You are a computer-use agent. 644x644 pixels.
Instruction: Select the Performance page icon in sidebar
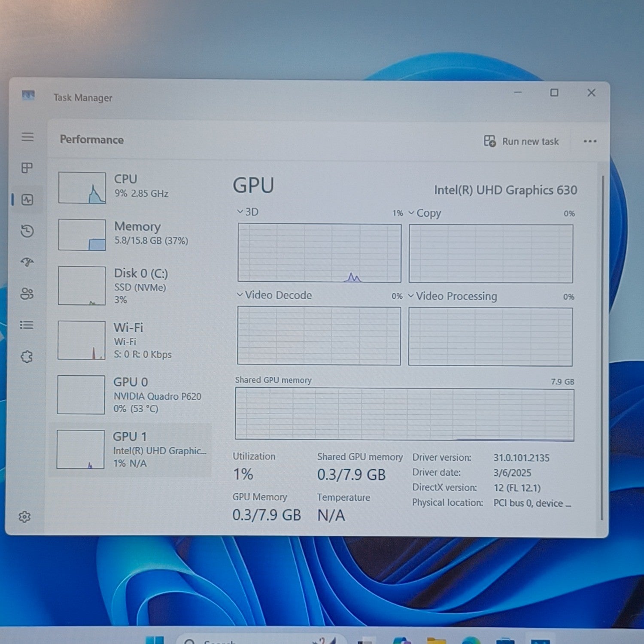(27, 200)
